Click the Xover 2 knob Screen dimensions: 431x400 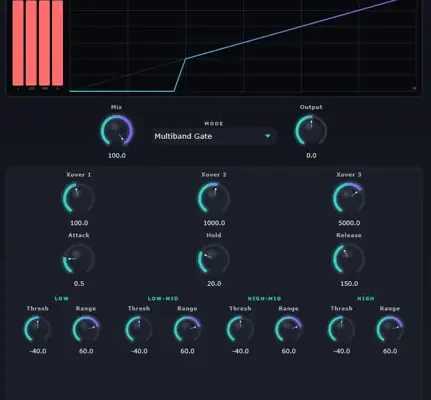(x=214, y=198)
